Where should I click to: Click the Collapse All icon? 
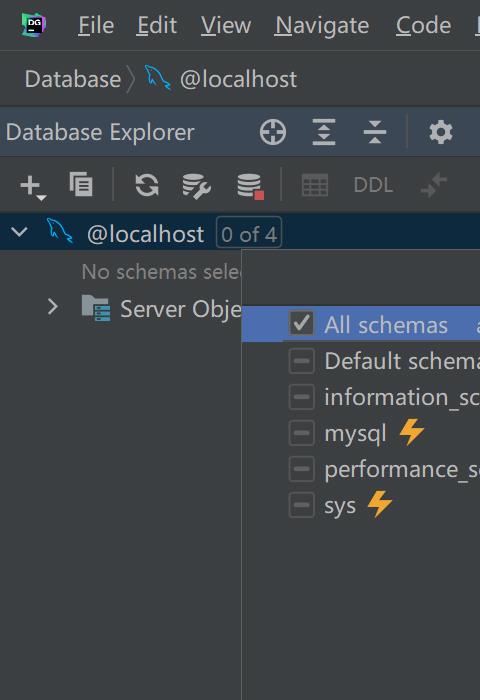[375, 132]
